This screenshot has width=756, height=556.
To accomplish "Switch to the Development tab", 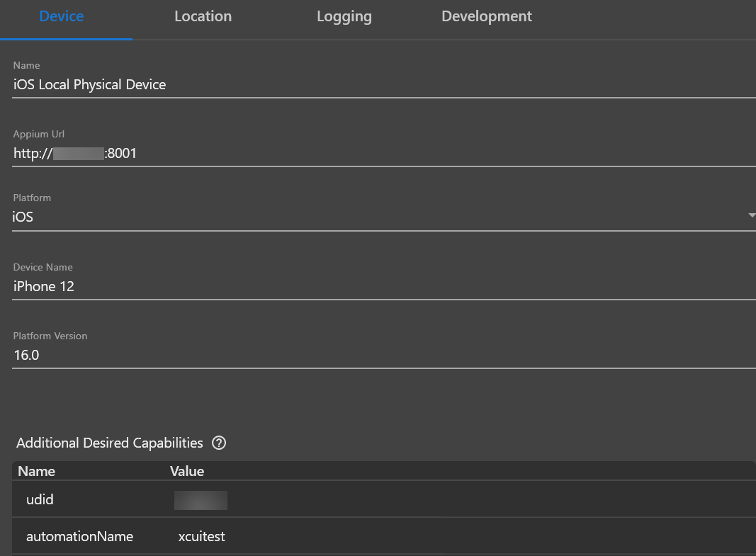I will [486, 16].
